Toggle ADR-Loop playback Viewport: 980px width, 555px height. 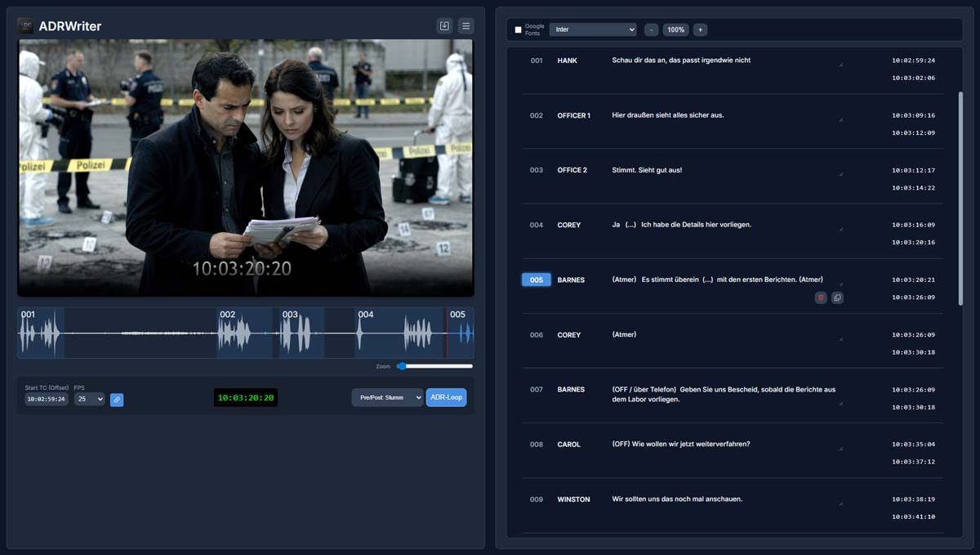tap(446, 399)
